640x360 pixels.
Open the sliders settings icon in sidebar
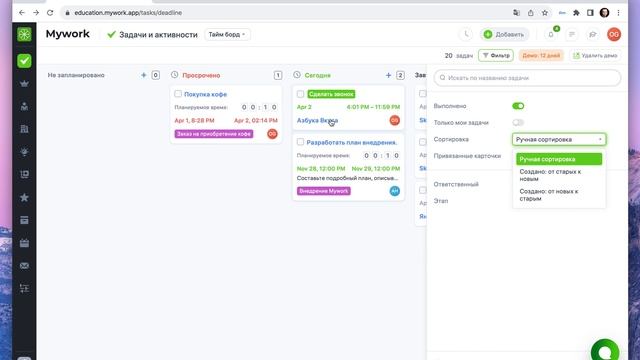24,289
